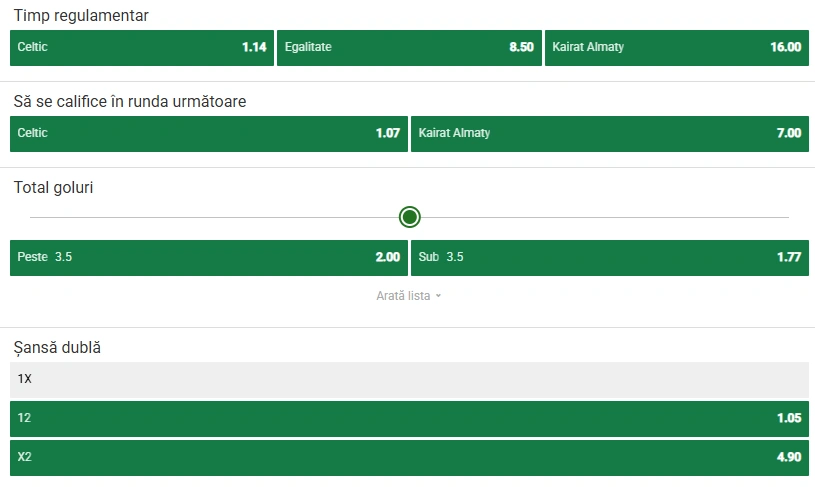Click the Să se califice în runda următoare heading
Image resolution: width=815 pixels, height=487 pixels.
(x=130, y=101)
